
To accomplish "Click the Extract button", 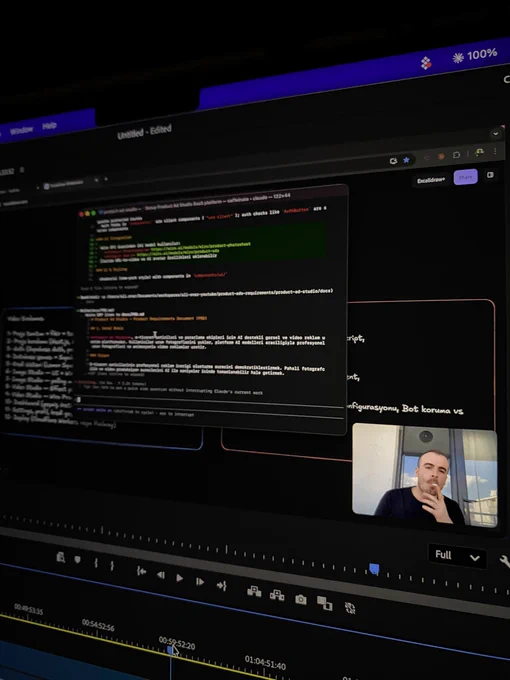I will pyautogui.click(x=277, y=595).
